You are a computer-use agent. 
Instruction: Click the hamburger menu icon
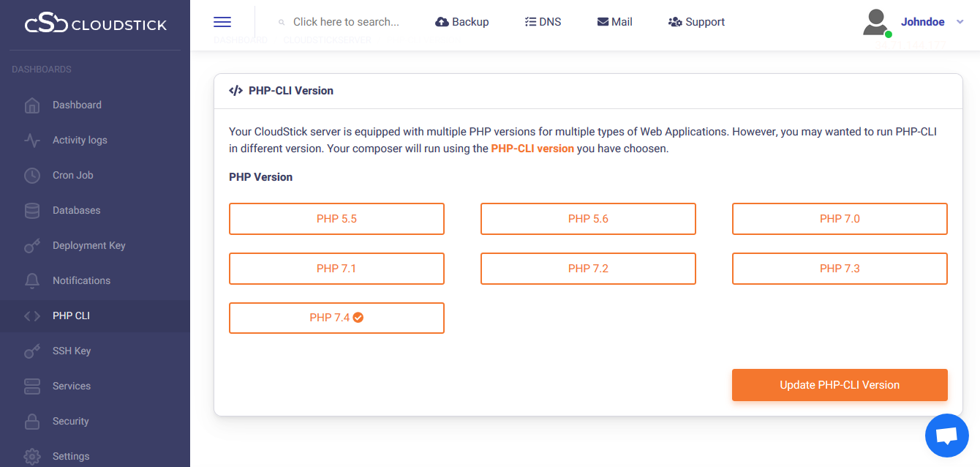coord(222,22)
